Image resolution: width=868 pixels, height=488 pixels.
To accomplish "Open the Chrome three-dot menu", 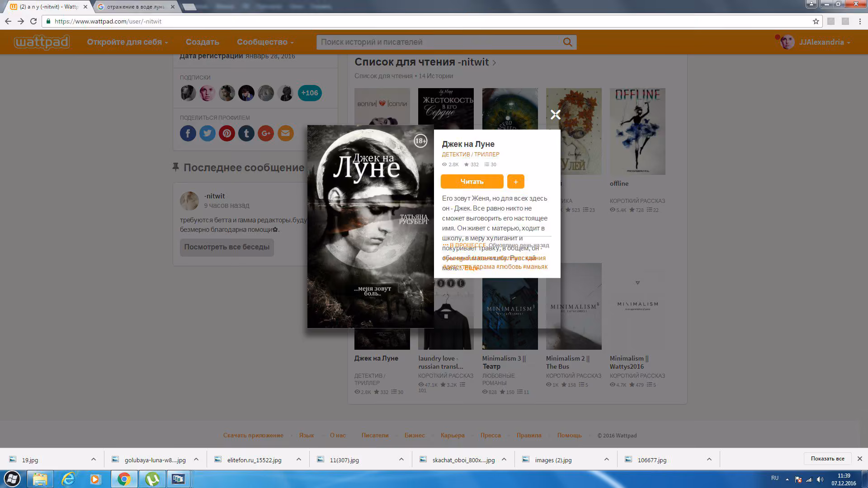I will click(860, 21).
